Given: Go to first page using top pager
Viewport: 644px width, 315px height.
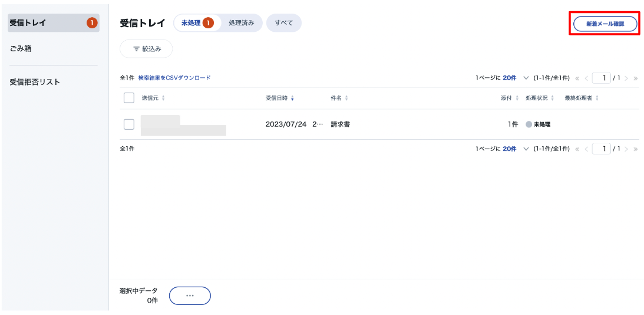Looking at the screenshot, I should tap(577, 78).
